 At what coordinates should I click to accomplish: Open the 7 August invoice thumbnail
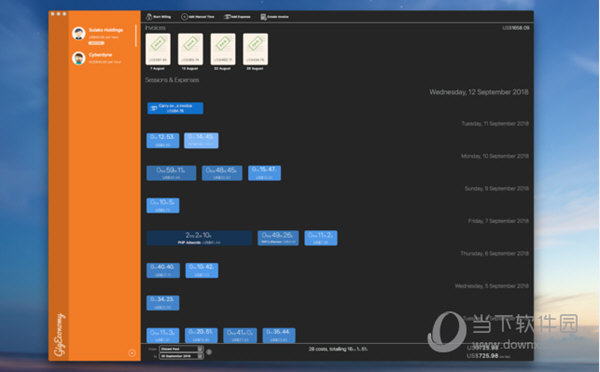158,49
